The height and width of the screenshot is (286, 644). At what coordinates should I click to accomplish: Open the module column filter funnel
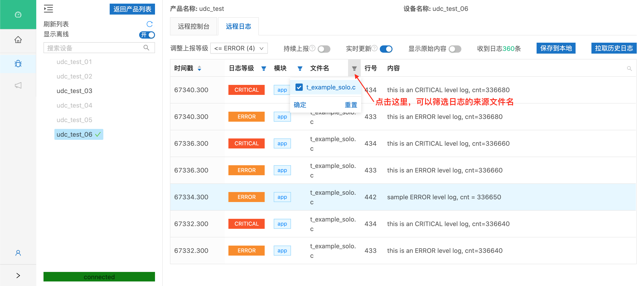300,68
